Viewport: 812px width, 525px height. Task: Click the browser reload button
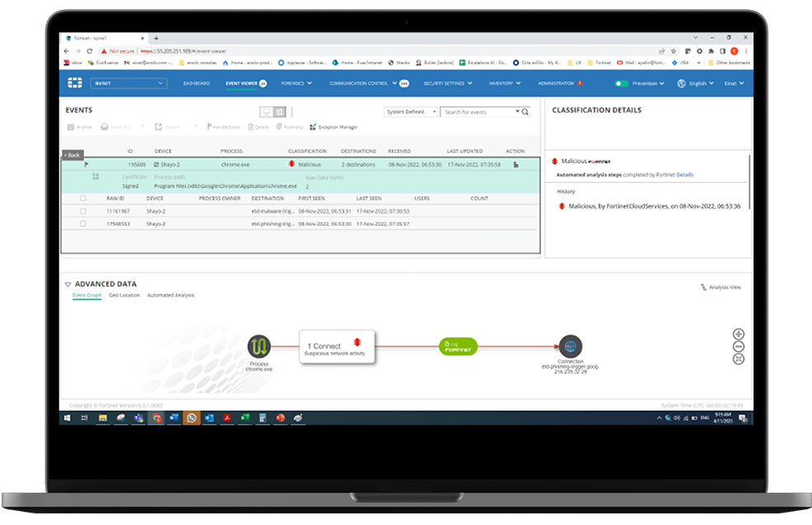[x=90, y=51]
